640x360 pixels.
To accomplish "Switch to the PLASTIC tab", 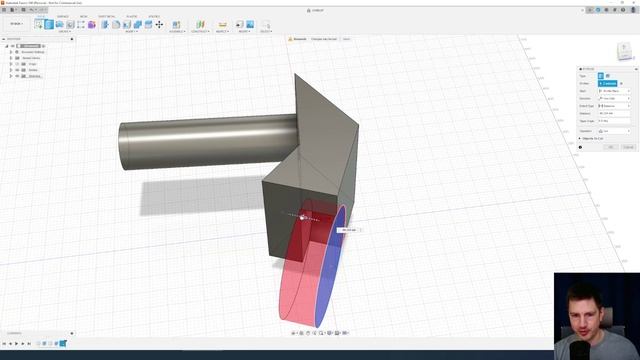I will [x=132, y=17].
